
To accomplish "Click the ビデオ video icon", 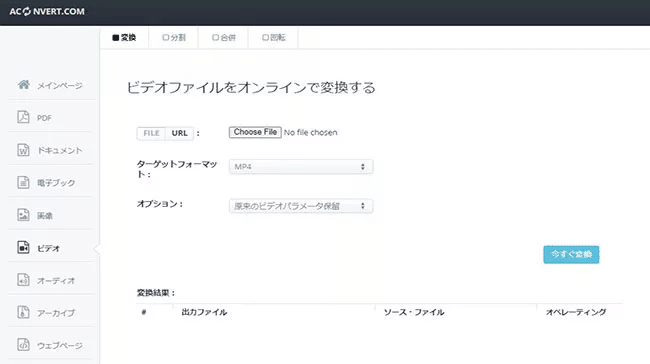I will tap(23, 248).
